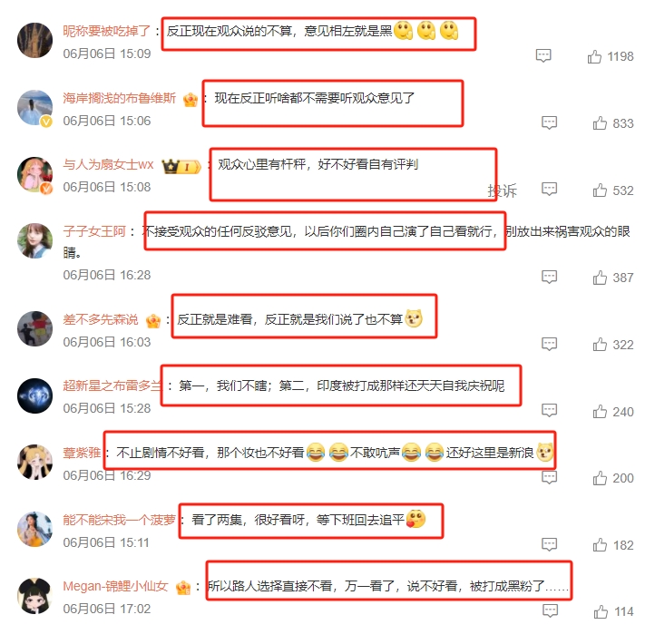Screen dimensions: 655x644
Task: Click the 投诉 report link
Action: 502,190
